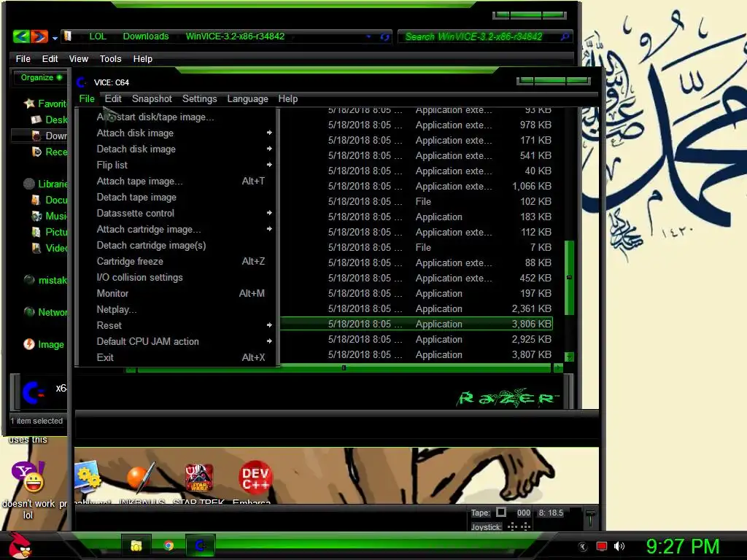The image size is (747, 560).
Task: Expand the Detach disk image submenu
Action: click(177, 149)
